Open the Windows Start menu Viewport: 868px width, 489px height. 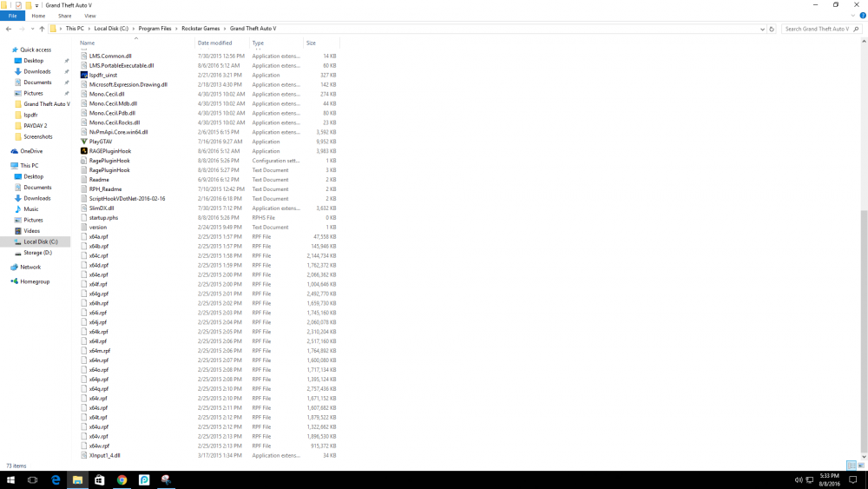pos(10,479)
